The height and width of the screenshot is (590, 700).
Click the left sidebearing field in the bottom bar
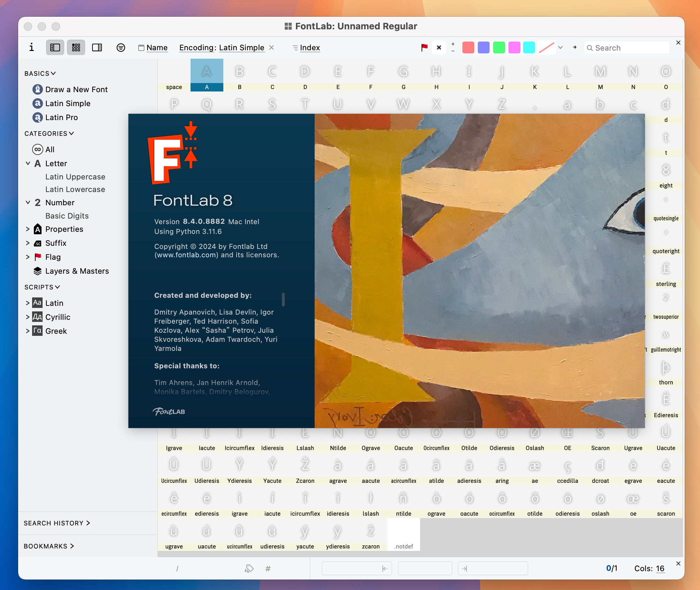pos(357,568)
